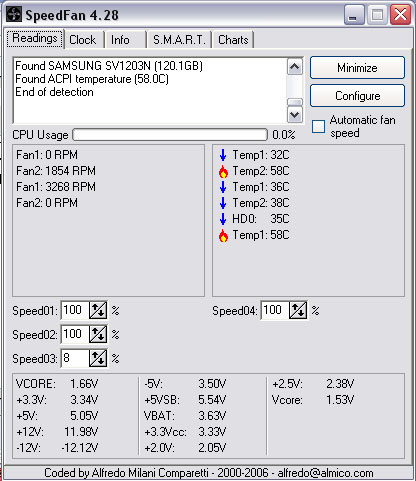The image size is (416, 481).
Task: Click the flame icon beside Temp1: 58C
Action: click(x=223, y=235)
